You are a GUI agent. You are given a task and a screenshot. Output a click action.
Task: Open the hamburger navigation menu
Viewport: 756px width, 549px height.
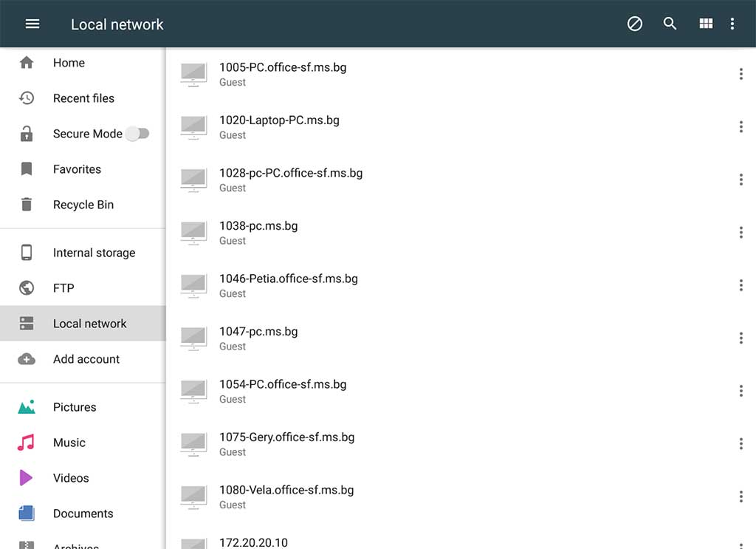click(32, 24)
